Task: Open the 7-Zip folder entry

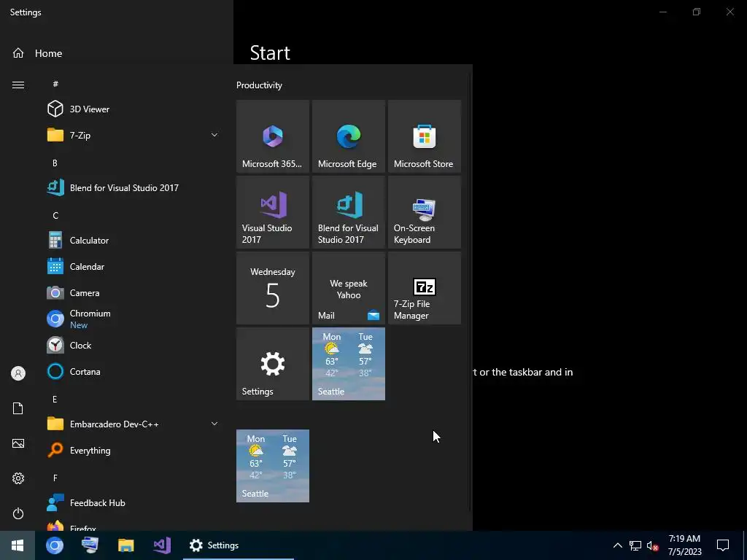Action: (x=133, y=135)
